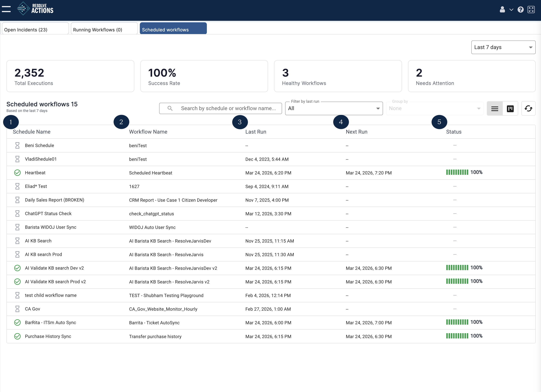Switch to board view layout
Screen dimensions: 541x392
pos(510,109)
